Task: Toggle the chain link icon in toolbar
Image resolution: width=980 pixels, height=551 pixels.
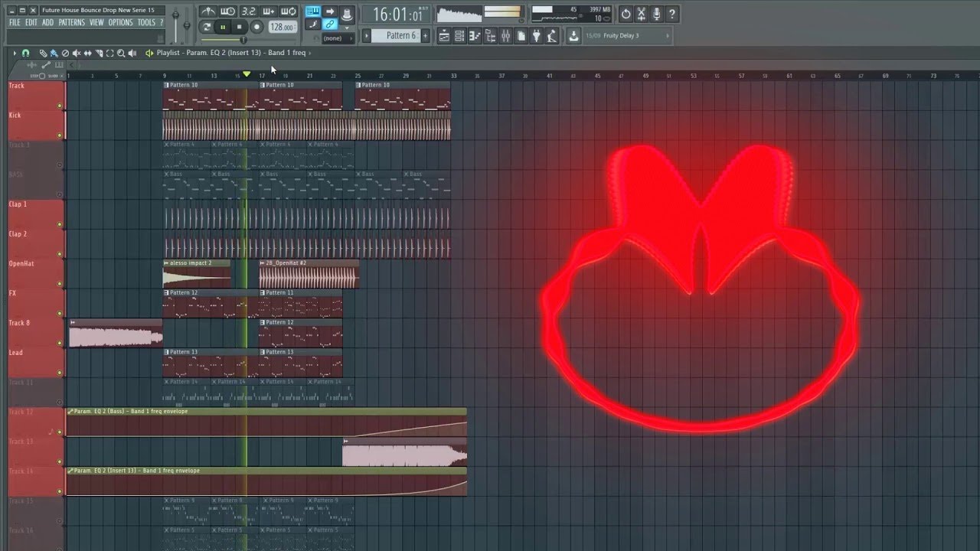Action: [x=329, y=24]
